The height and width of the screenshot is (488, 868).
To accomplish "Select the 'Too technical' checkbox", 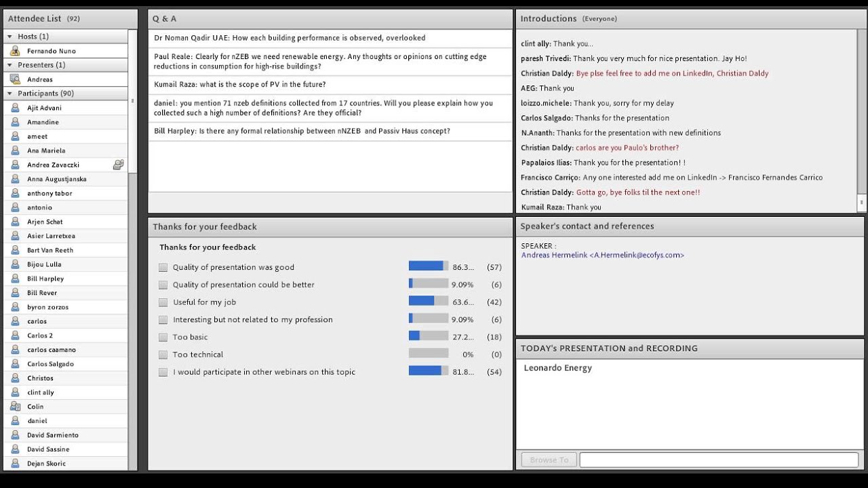I will (x=163, y=354).
